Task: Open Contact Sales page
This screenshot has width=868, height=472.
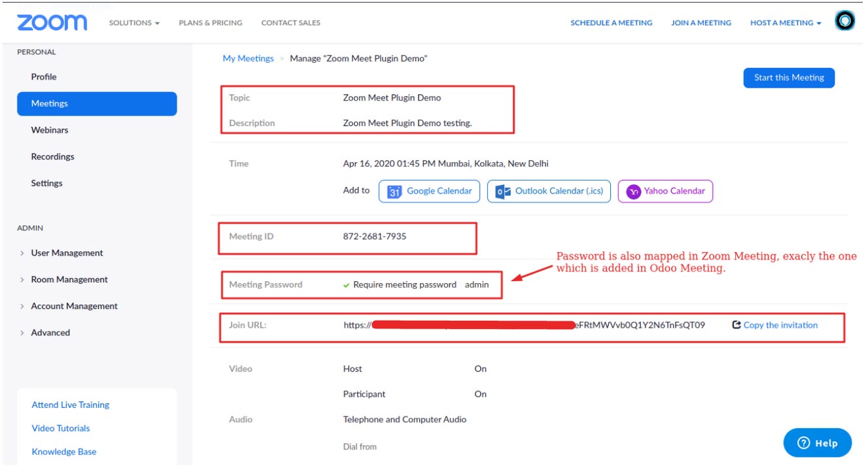Action: pos(290,23)
